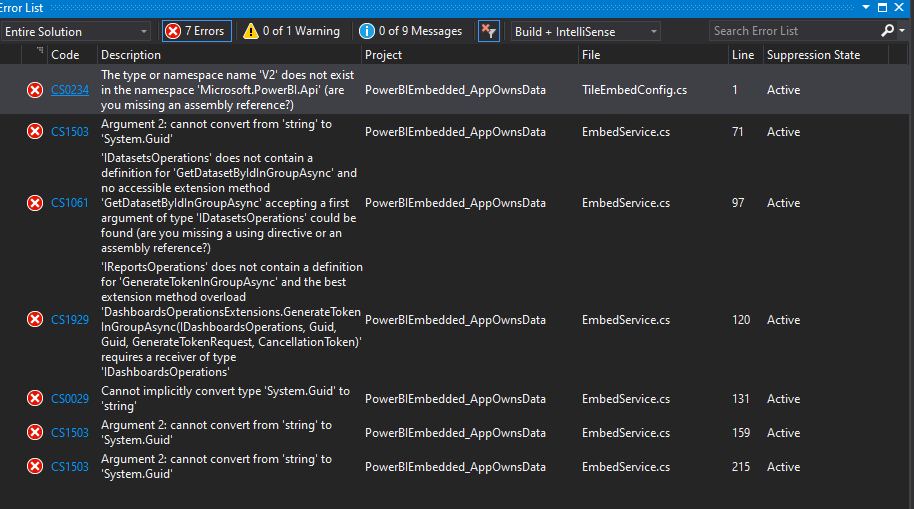Viewport: 914px width, 509px height.
Task: Click the error icon on the CS1929 row
Action: [x=35, y=320]
